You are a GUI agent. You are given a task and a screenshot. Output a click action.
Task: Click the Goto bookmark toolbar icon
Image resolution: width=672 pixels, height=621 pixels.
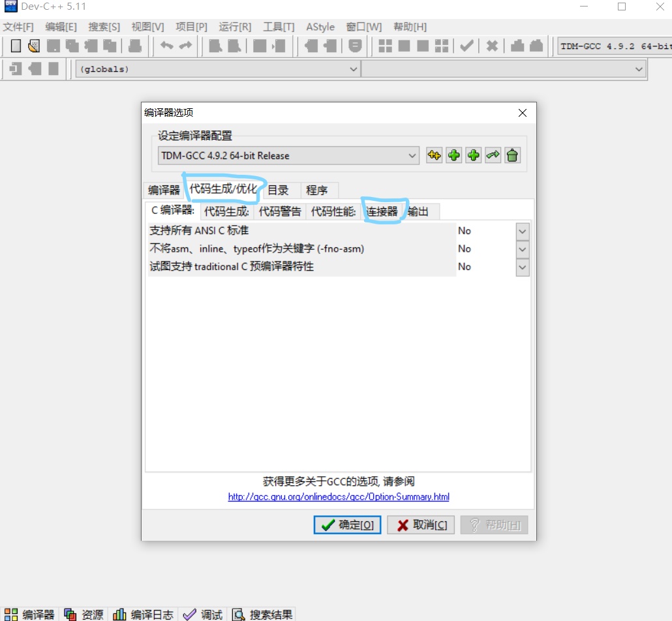pos(53,68)
